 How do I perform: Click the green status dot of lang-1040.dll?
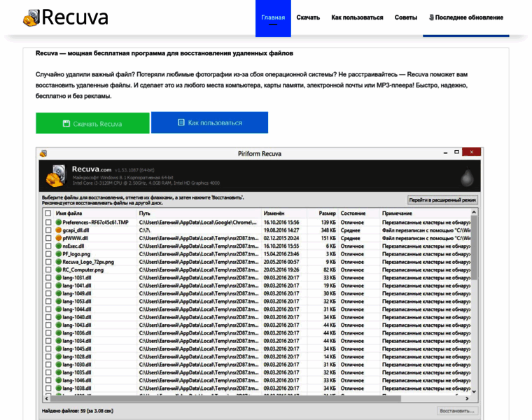(x=58, y=317)
